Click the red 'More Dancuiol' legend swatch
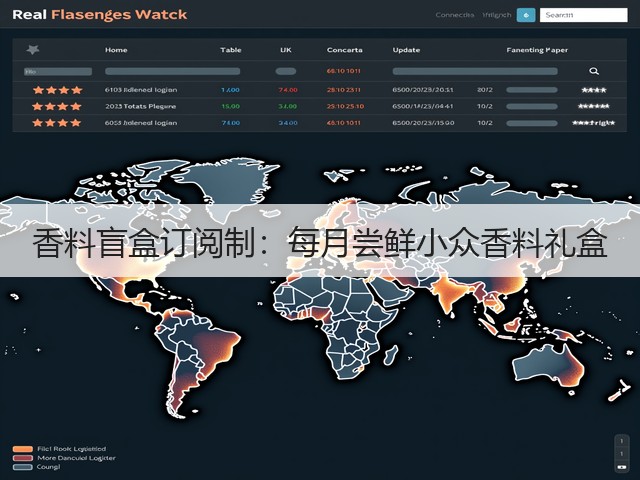 [x=22, y=458]
